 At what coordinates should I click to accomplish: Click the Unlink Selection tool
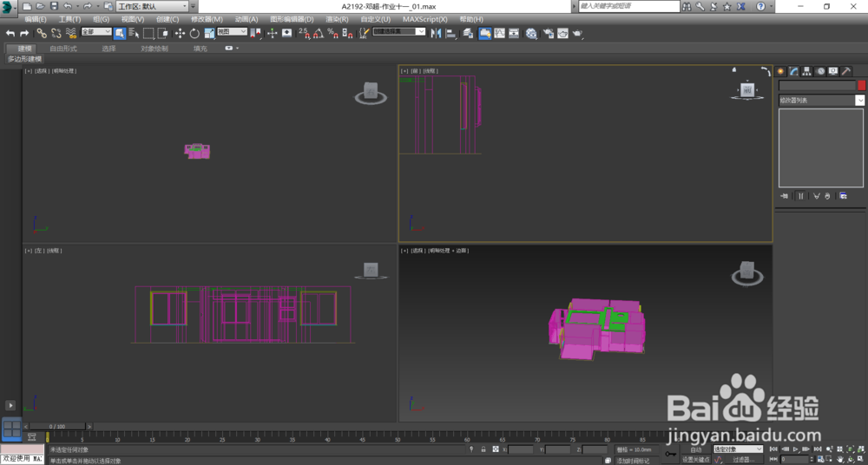tap(56, 33)
